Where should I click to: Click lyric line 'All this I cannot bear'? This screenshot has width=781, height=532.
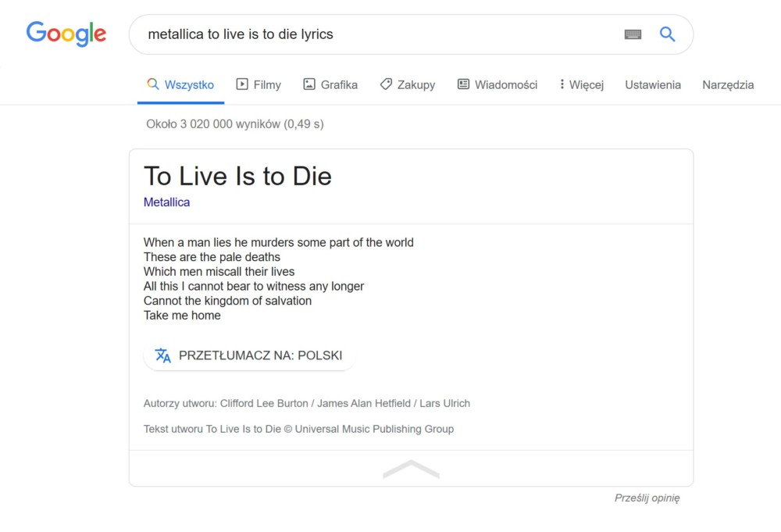point(254,287)
